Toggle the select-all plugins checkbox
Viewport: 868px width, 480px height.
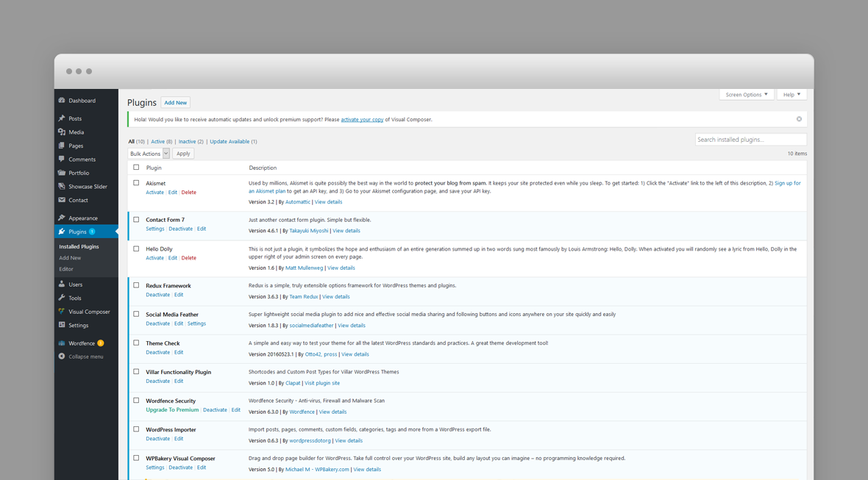(136, 168)
